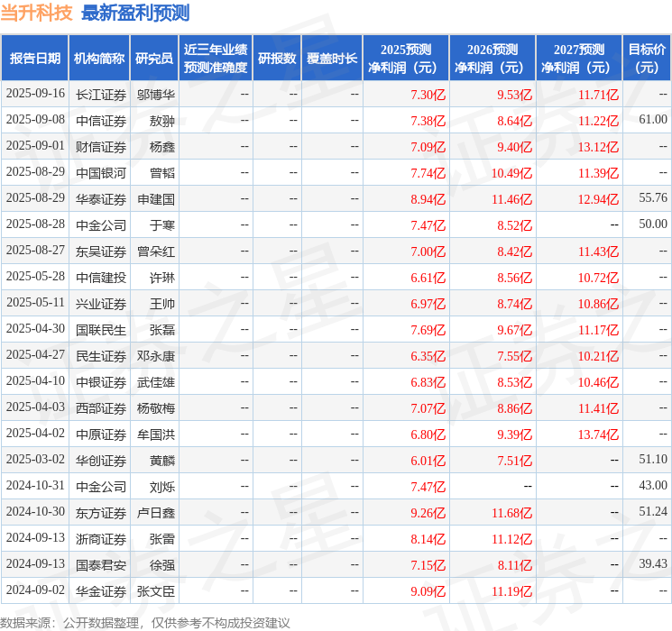
Task: Click the 目标价 column header
Action: pyautogui.click(x=646, y=58)
